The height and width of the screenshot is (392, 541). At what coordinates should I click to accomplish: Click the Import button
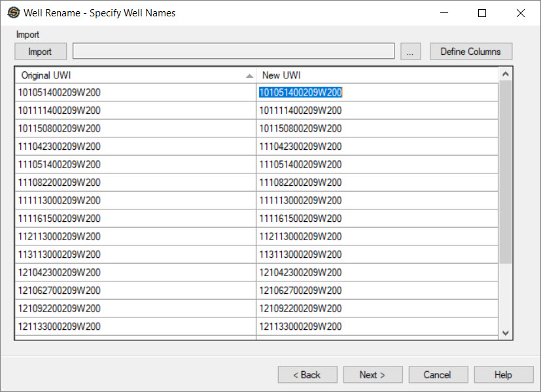coord(40,52)
